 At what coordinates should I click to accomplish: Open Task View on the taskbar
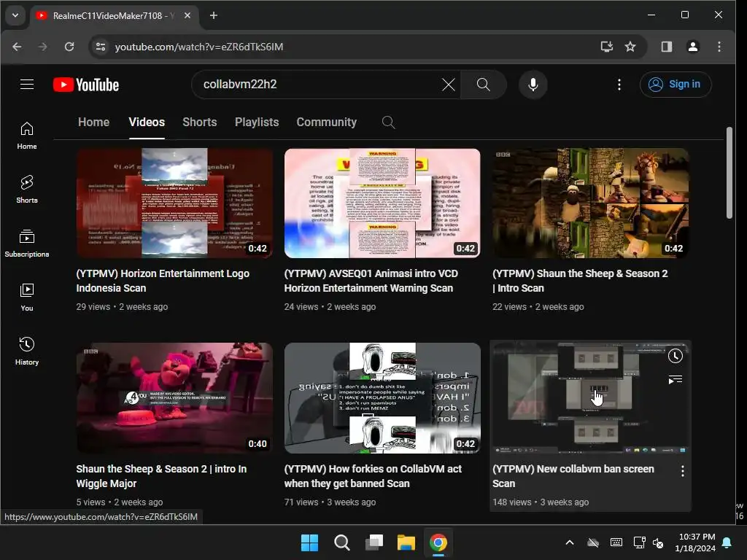click(x=374, y=542)
